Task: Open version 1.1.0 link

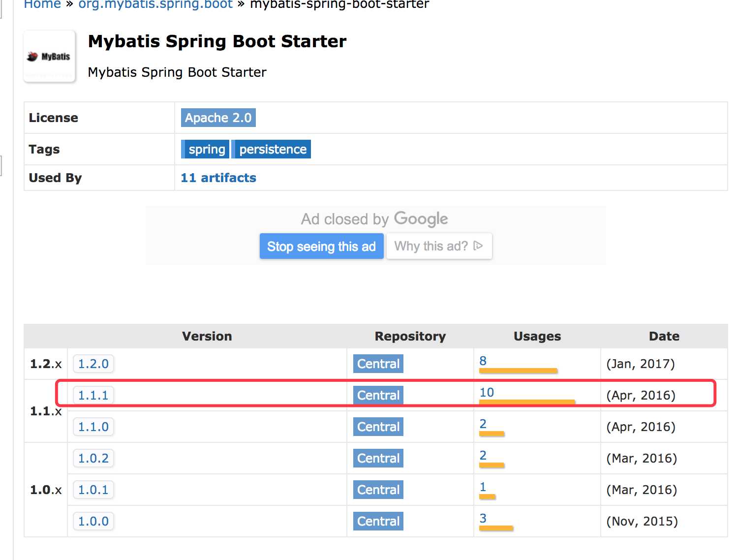Action: [93, 427]
